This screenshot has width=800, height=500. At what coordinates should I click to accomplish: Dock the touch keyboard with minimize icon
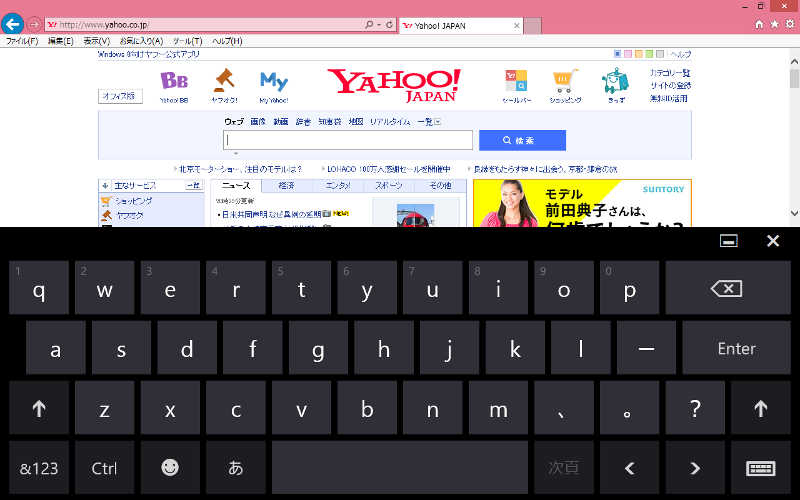[729, 241]
